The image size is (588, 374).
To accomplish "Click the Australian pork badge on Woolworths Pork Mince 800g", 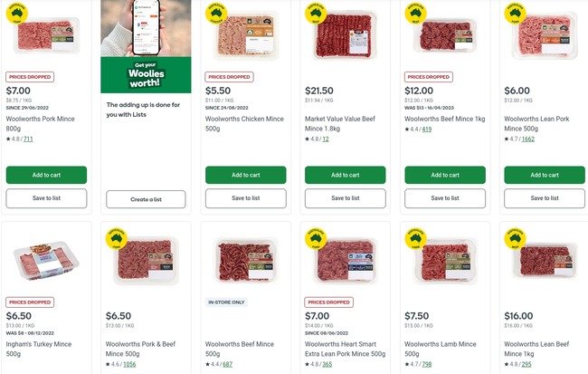I will coord(17,13).
